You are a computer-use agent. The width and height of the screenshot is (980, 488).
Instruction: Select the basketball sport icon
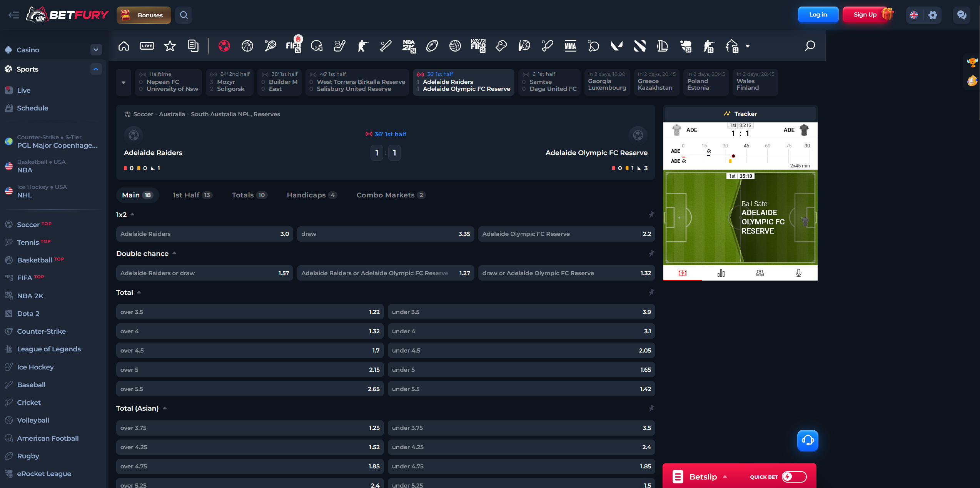(x=247, y=46)
